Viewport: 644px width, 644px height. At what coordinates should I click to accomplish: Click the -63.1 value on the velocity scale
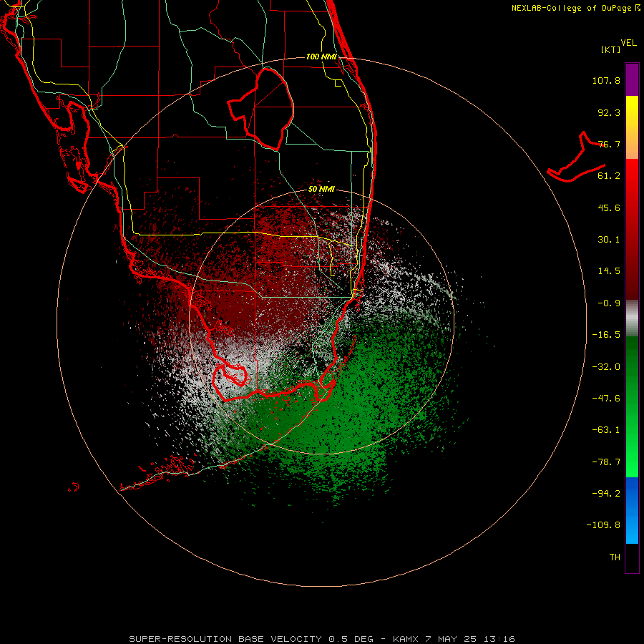point(606,430)
